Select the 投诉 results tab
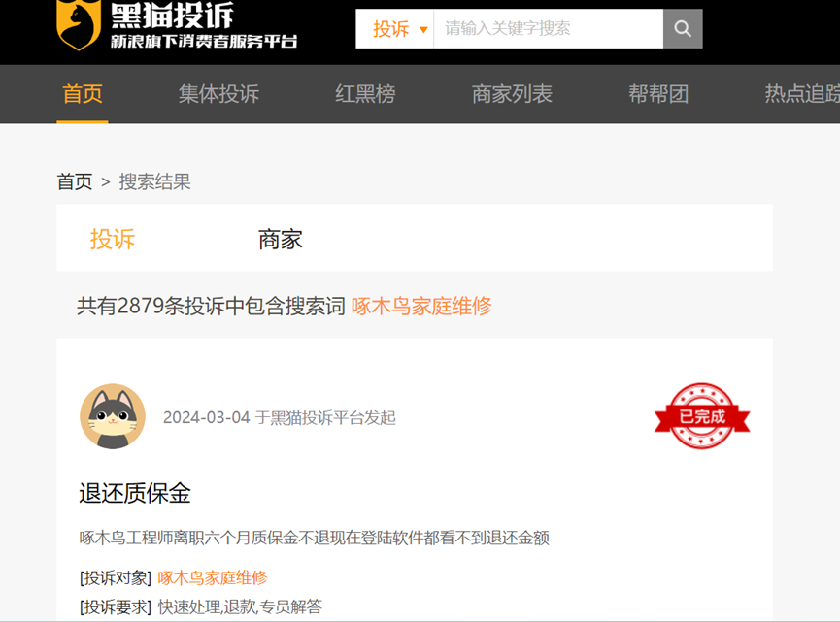The height and width of the screenshot is (622, 840). pos(113,239)
